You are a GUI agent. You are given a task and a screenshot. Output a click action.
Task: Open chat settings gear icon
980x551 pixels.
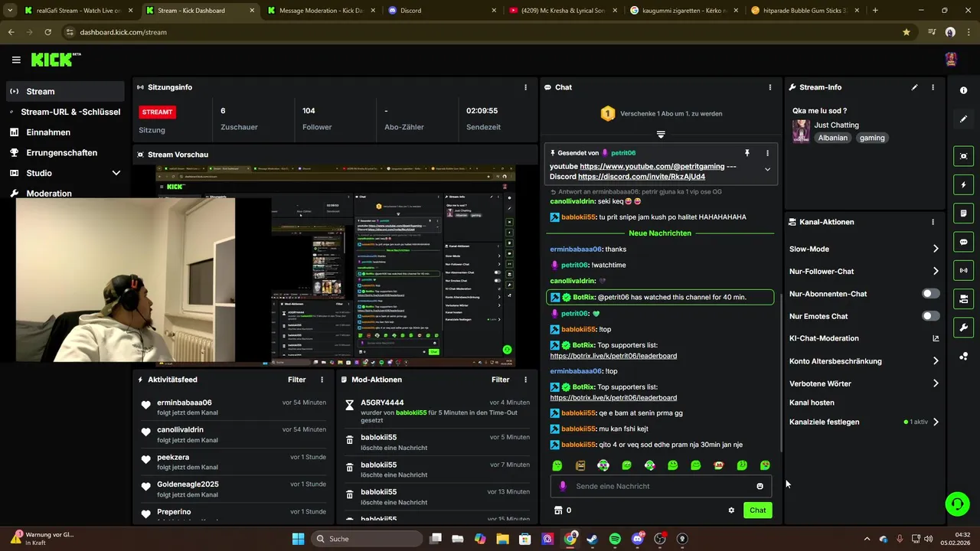tap(731, 510)
